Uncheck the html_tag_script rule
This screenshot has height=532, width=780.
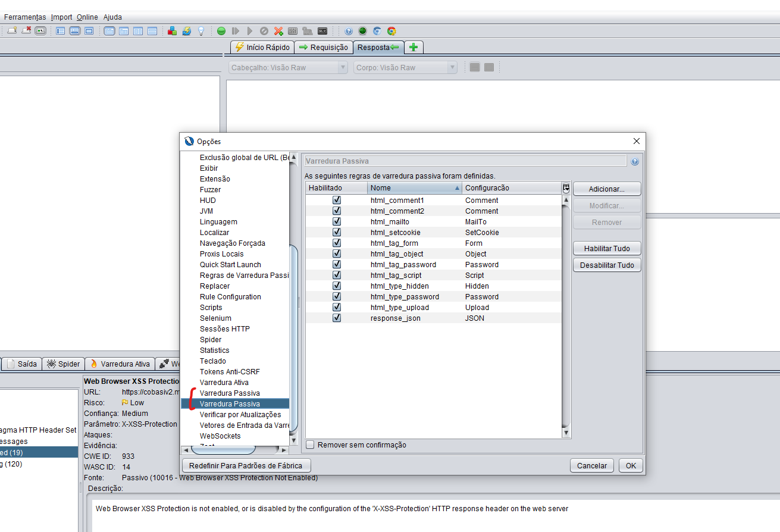pyautogui.click(x=337, y=275)
